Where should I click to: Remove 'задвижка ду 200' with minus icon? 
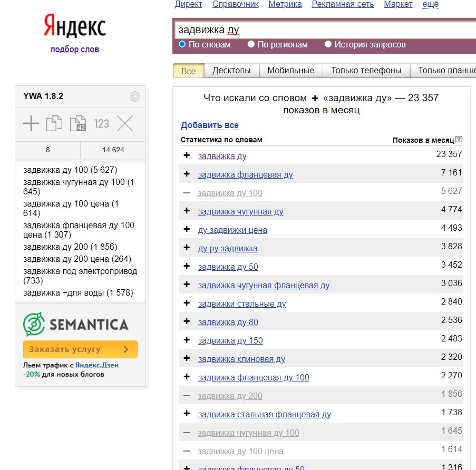(187, 396)
